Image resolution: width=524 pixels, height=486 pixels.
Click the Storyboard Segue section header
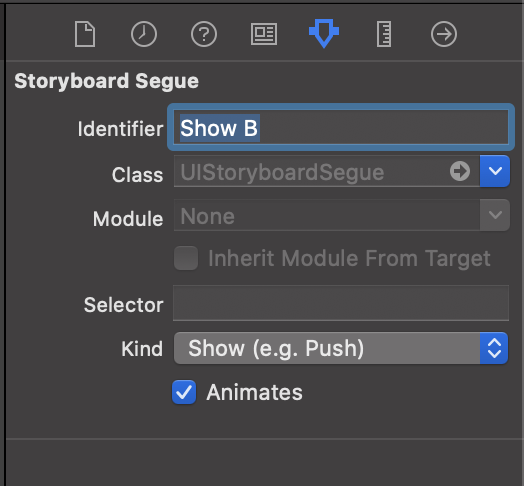pos(107,81)
